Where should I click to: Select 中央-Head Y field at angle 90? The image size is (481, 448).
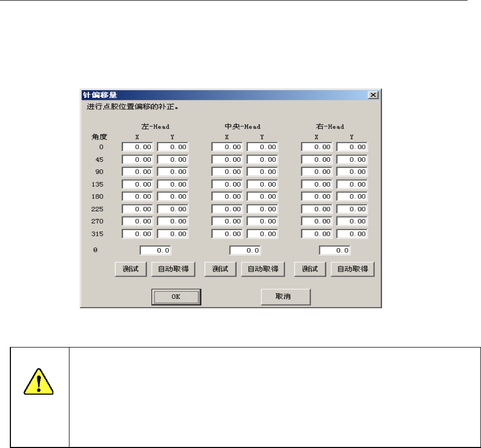click(x=262, y=172)
